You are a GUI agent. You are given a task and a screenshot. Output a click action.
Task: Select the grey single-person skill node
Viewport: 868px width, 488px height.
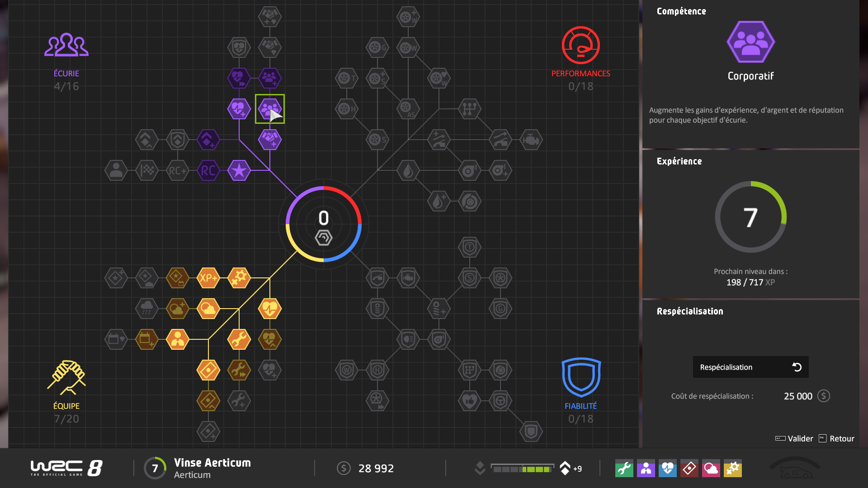pyautogui.click(x=116, y=170)
